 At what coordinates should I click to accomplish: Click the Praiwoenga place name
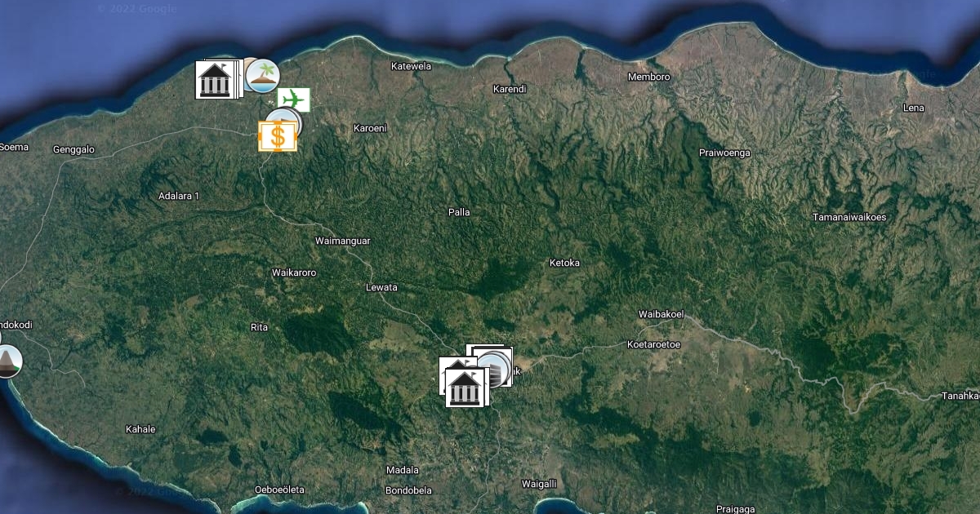pyautogui.click(x=724, y=153)
